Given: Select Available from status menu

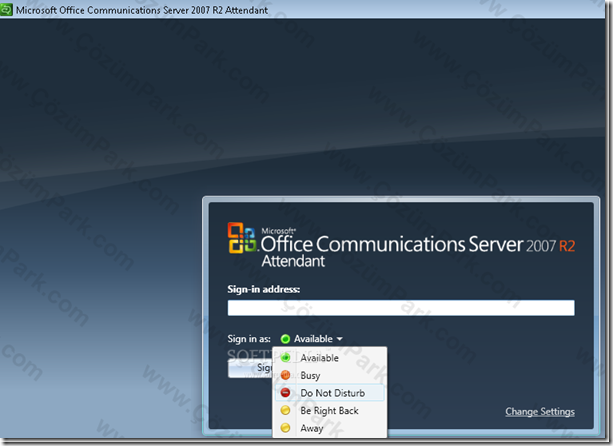Looking at the screenshot, I should pyautogui.click(x=330, y=358).
